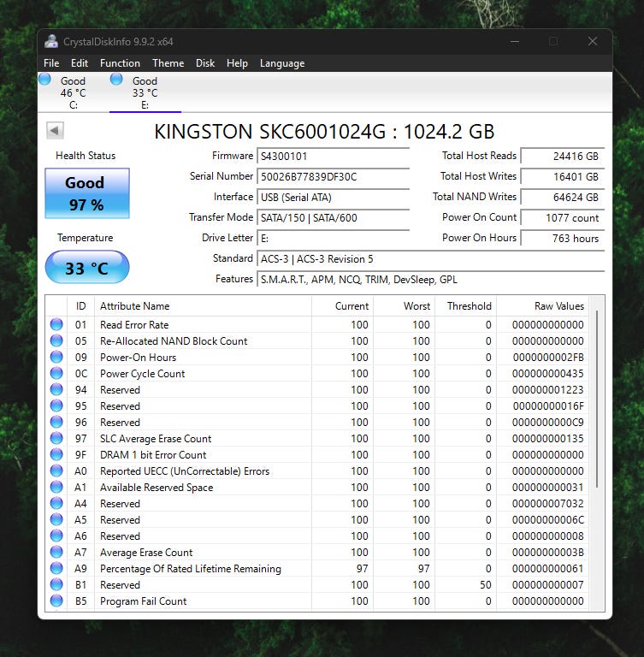Click blue health orb of disk C:
Screen dimensions: 644x657
point(44,80)
